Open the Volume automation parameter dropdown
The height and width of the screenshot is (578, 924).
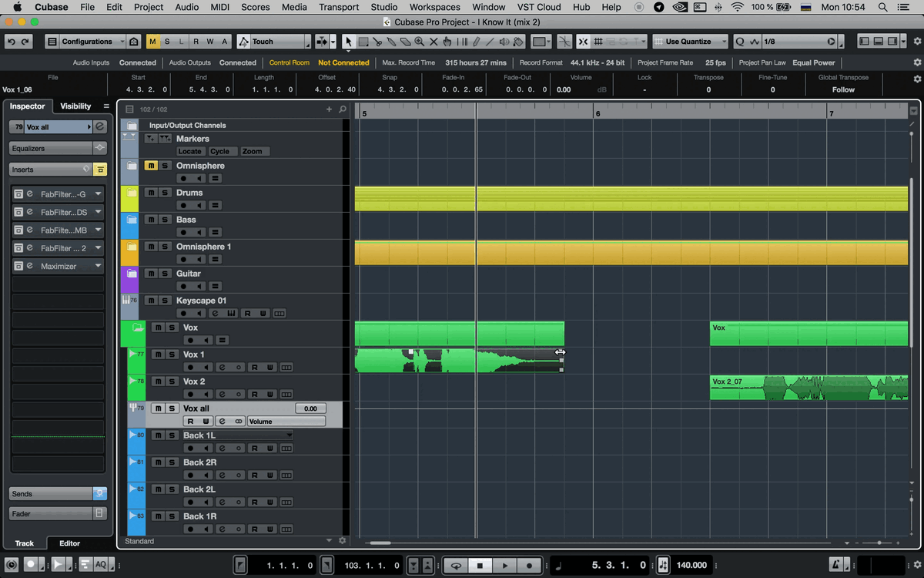point(286,422)
